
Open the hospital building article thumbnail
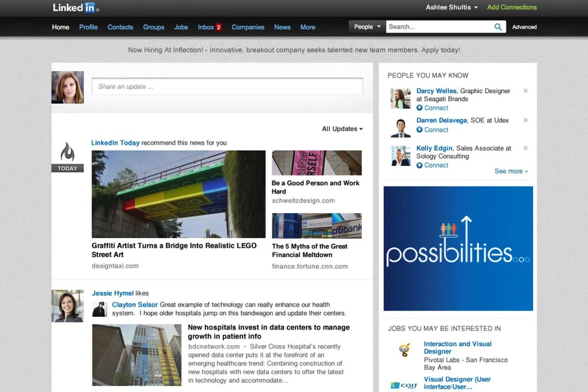[137, 355]
